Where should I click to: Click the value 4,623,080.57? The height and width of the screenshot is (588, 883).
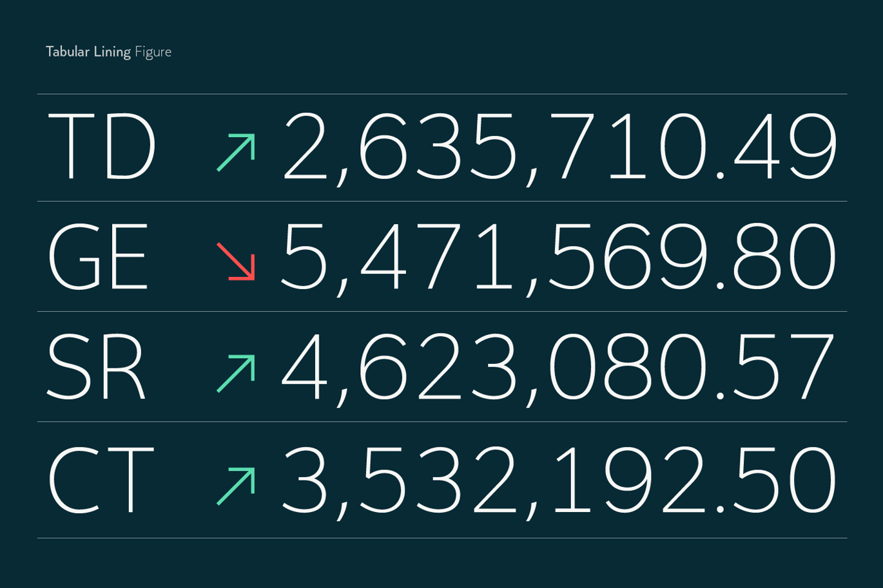[558, 370]
